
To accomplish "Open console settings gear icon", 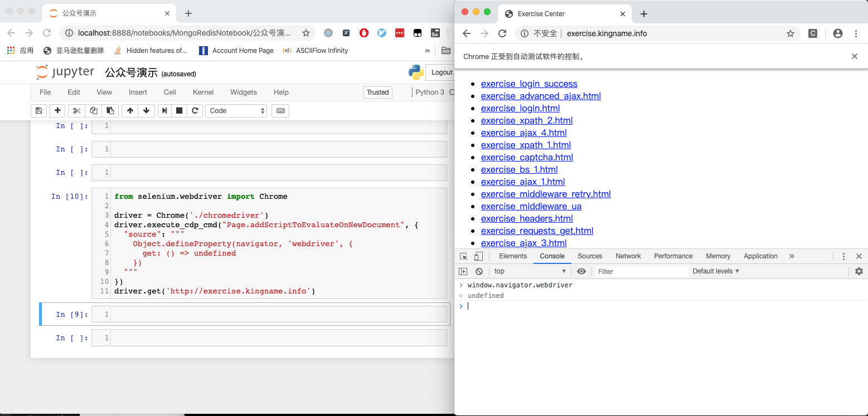I will pyautogui.click(x=859, y=271).
